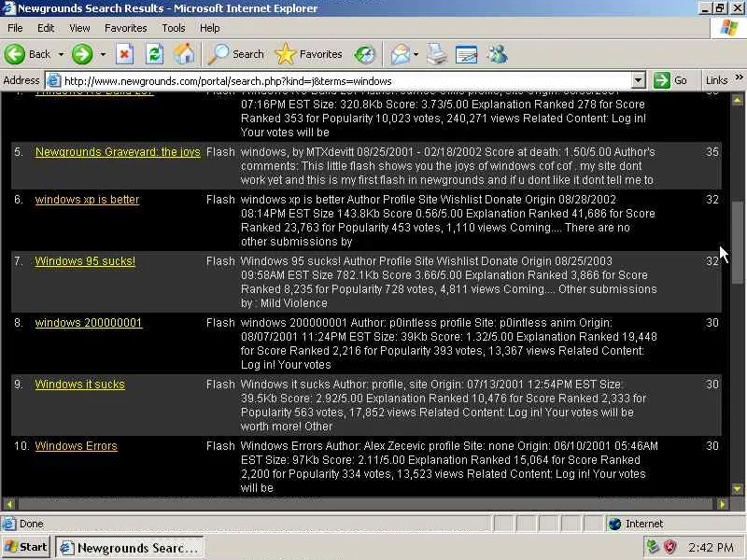747x560 pixels.
Task: Click the 2:42 PM system clock
Action: point(711,548)
